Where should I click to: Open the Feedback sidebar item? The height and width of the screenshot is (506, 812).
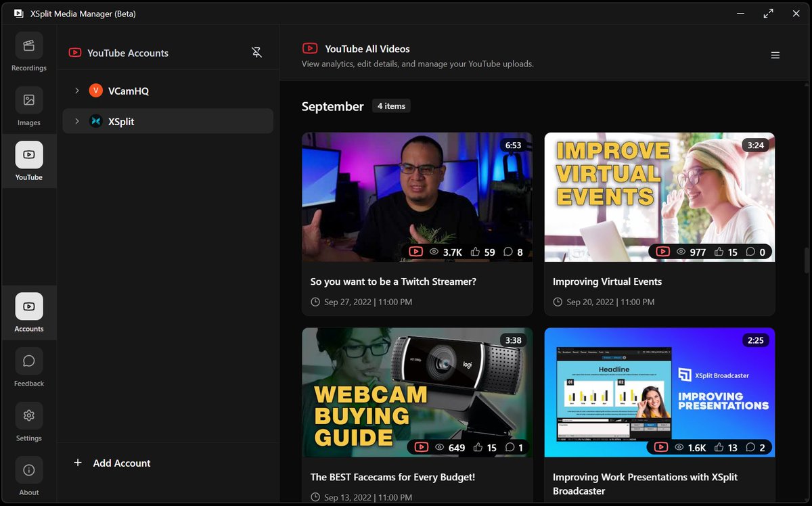pyautogui.click(x=29, y=367)
